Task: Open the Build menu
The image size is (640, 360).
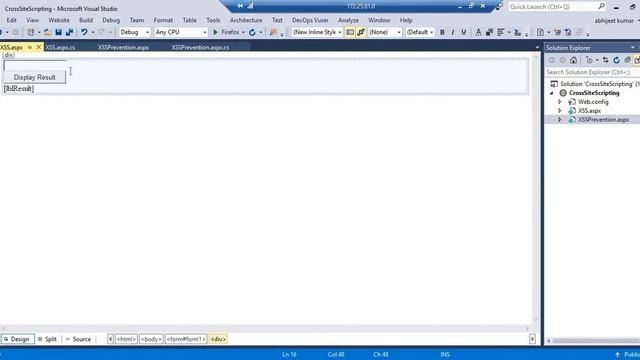Action: [86, 20]
